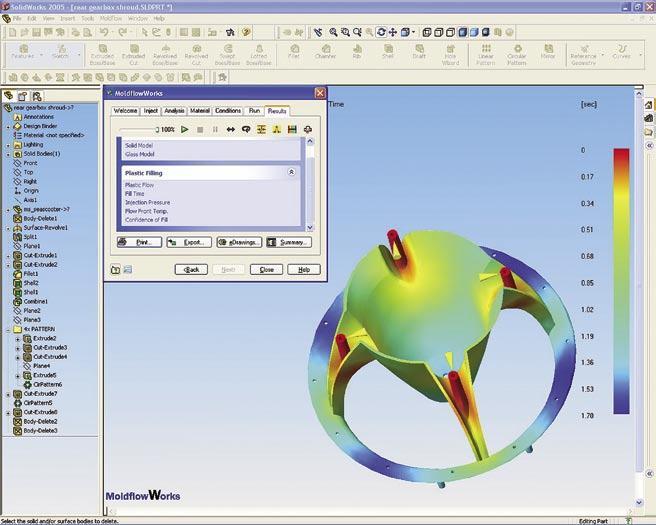Select Rotate View tool in toolbar
Screen dimensions: 656x525
381,32
